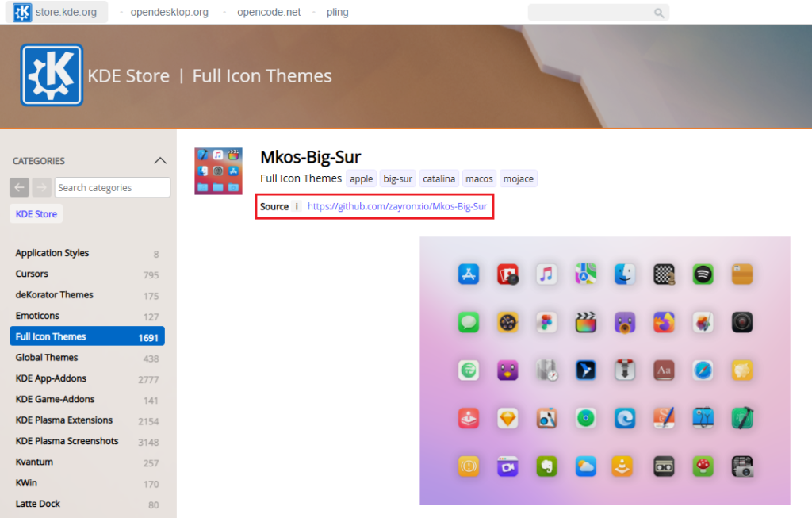Click the weather cloud icon in preview
Viewport: 812px width, 518px height.
(x=586, y=466)
